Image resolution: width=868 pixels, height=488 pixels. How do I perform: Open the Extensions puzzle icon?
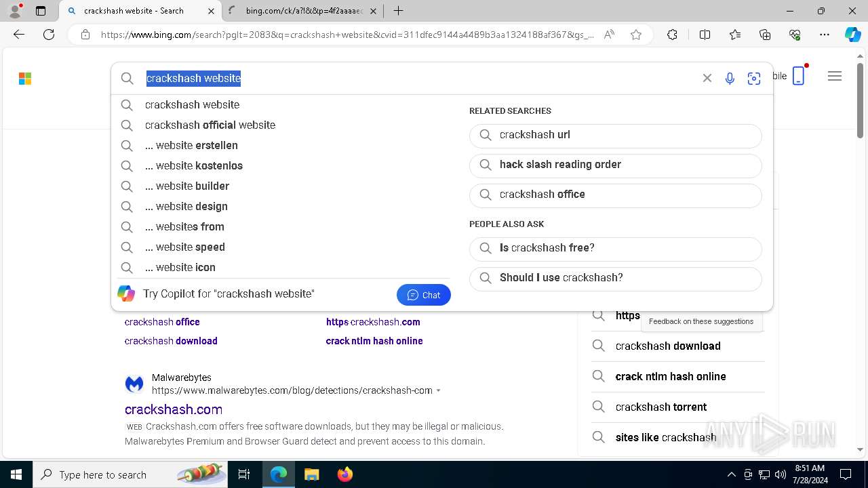click(x=672, y=35)
